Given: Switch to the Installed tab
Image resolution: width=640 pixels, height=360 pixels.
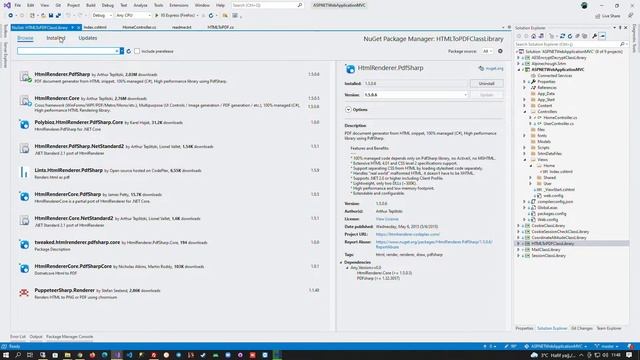Looking at the screenshot, I should pyautogui.click(x=56, y=38).
